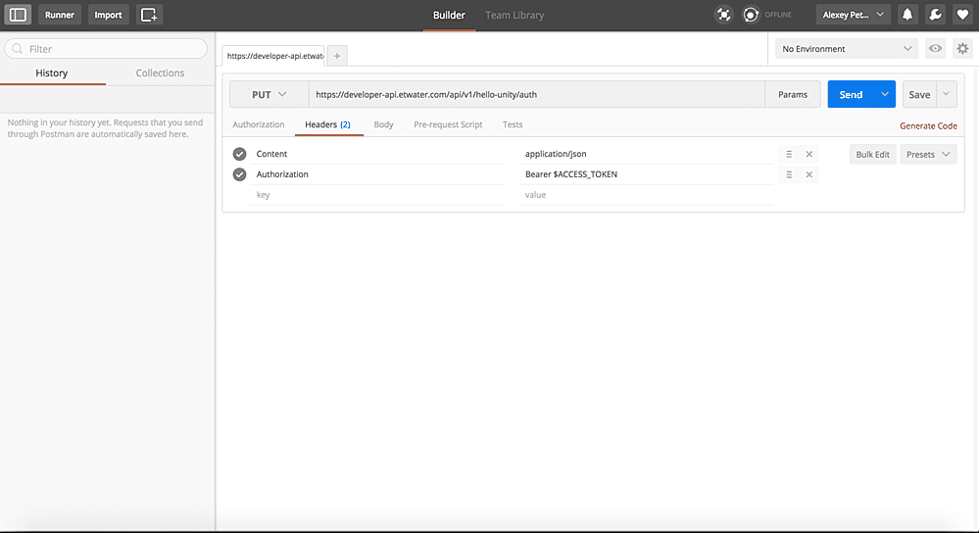Click the heart icon in header

click(962, 15)
